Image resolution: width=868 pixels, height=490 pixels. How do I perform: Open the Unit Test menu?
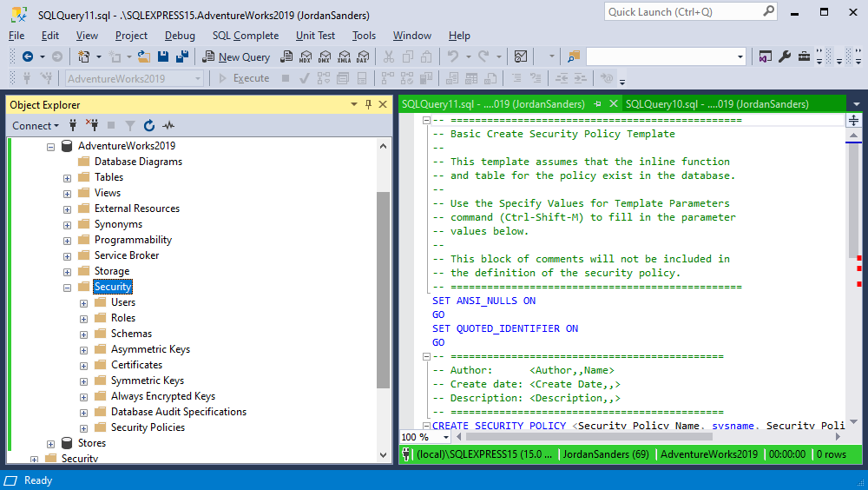pos(315,36)
